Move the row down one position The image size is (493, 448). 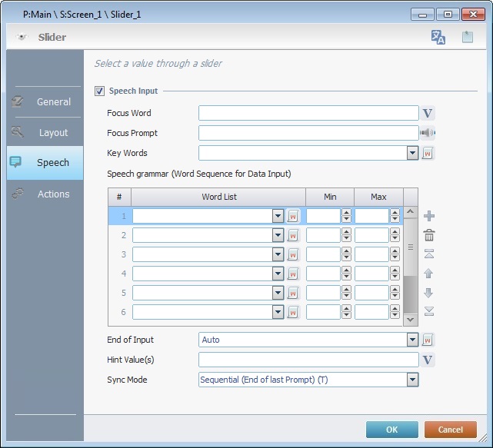(429, 293)
